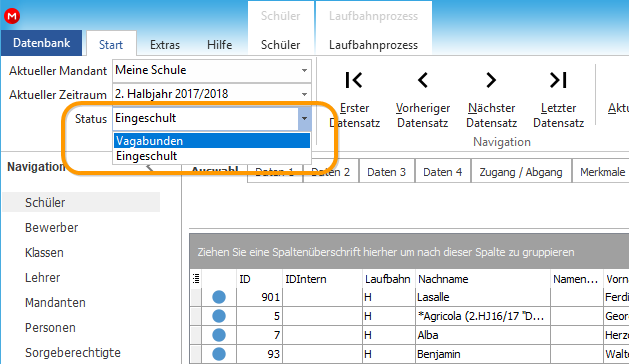Switch to the Start ribbon tab
Viewport: 629px width, 364px height.
coord(111,45)
